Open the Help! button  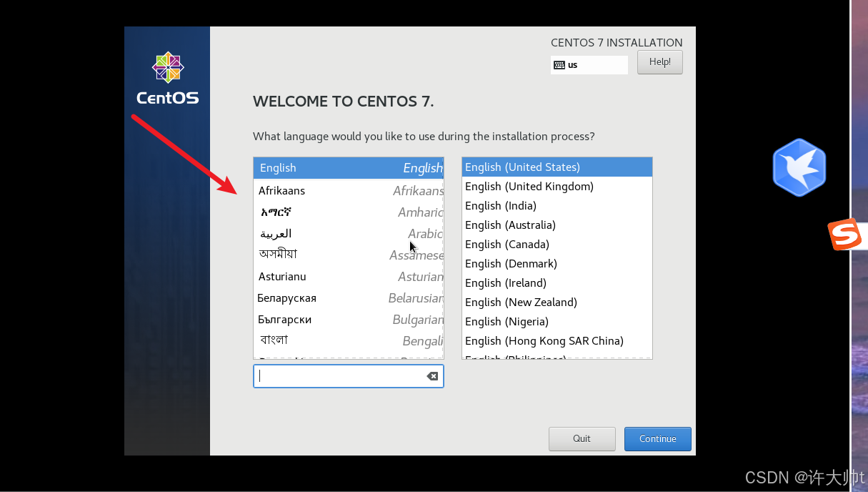click(x=660, y=62)
